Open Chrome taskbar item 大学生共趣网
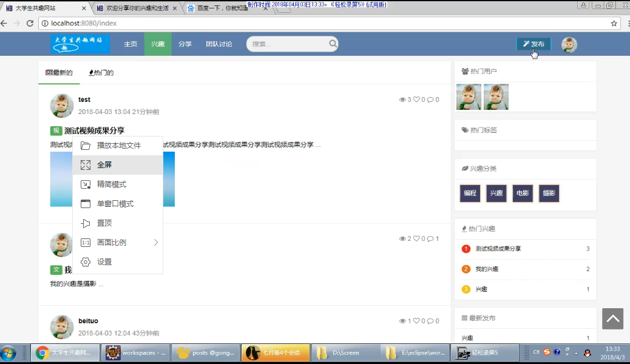The image size is (630, 364). (x=66, y=352)
